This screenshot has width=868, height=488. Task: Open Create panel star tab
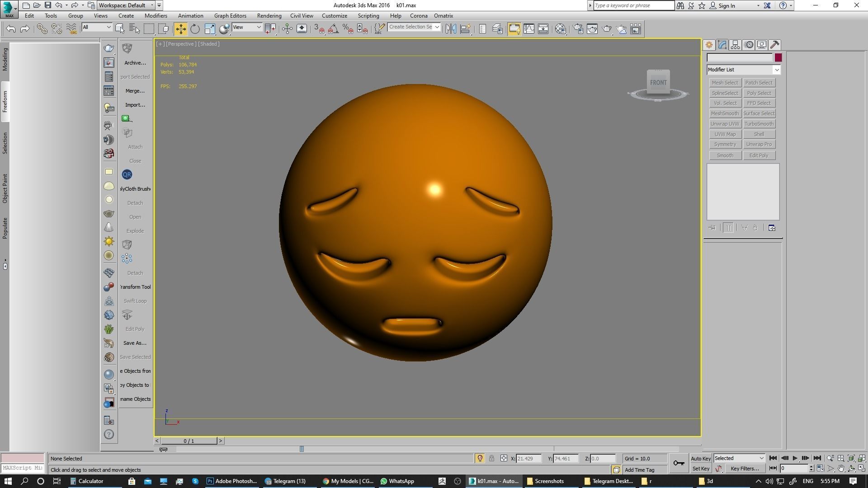[x=709, y=45]
